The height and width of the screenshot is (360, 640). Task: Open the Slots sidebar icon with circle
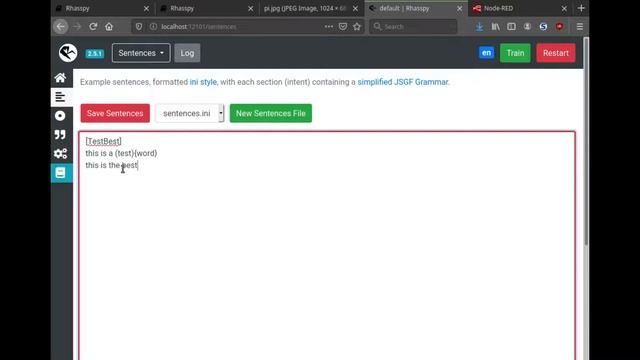point(60,116)
